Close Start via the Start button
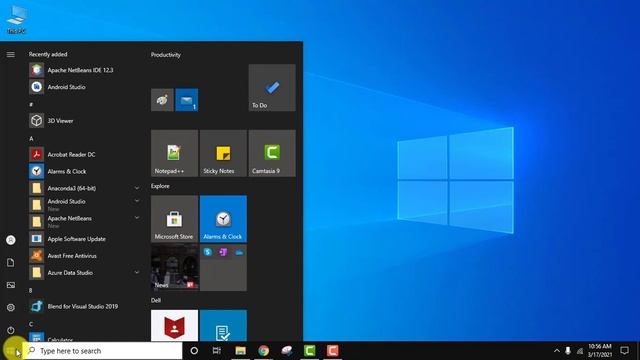 coord(11,351)
